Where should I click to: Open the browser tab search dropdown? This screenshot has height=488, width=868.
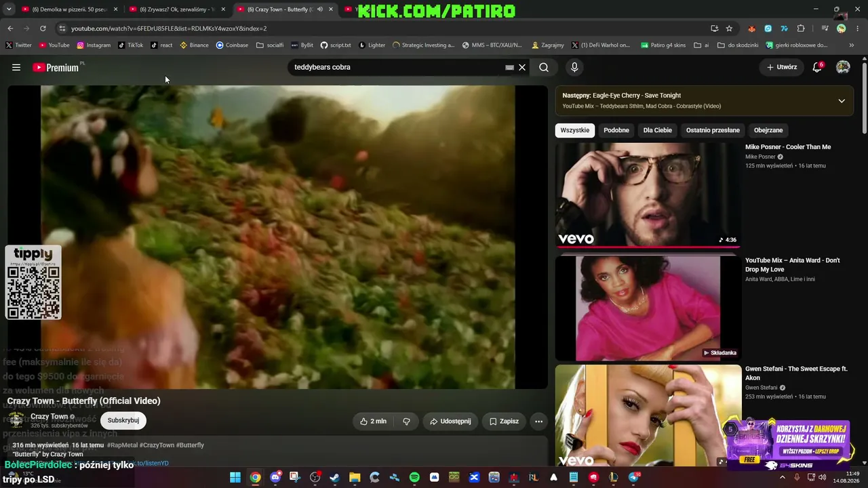9,9
